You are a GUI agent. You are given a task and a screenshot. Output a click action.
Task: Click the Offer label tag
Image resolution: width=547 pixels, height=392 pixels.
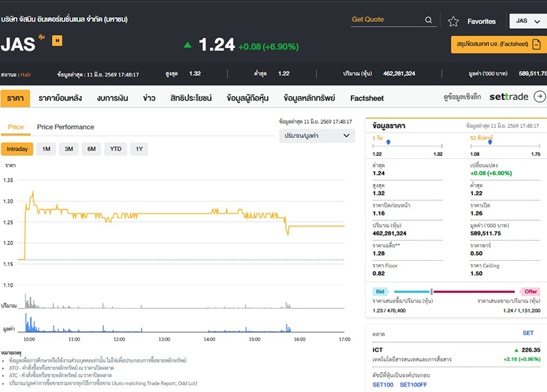tap(530, 291)
